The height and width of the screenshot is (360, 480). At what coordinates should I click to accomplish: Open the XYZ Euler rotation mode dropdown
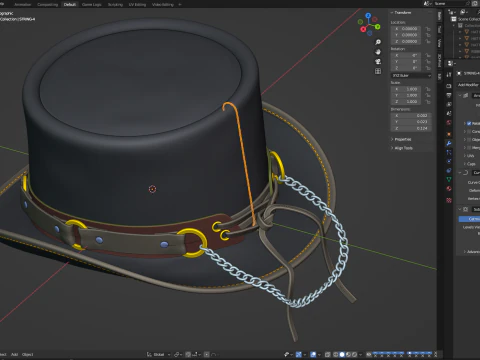click(411, 76)
